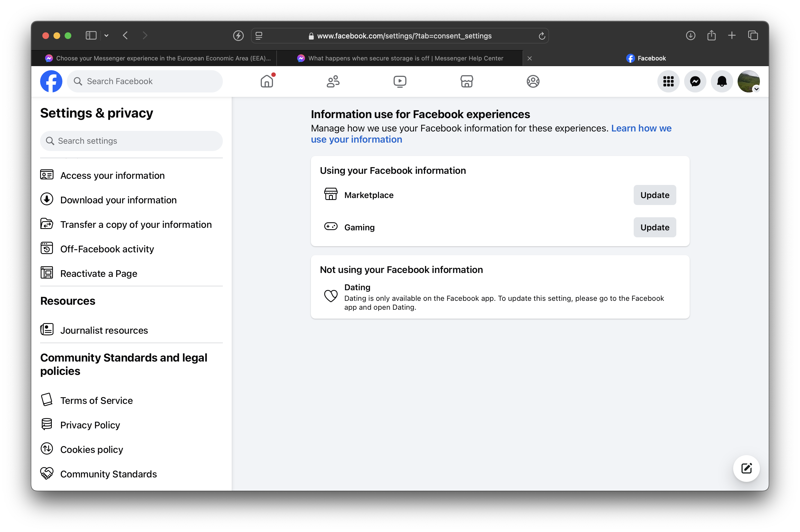This screenshot has width=800, height=532.
Task: Click the Community Standards handshake icon
Action: point(47,473)
